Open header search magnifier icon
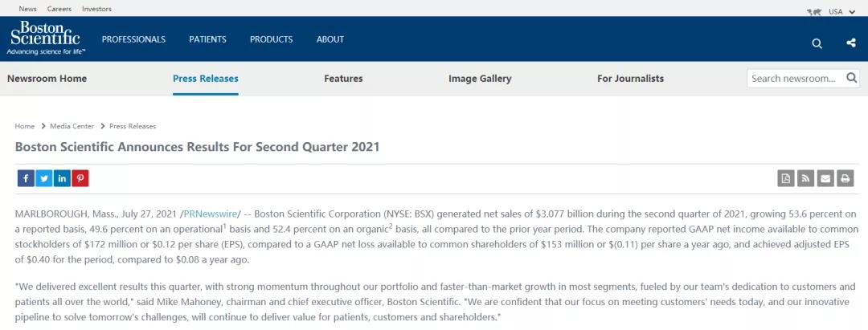This screenshot has width=868, height=330. pyautogui.click(x=817, y=43)
